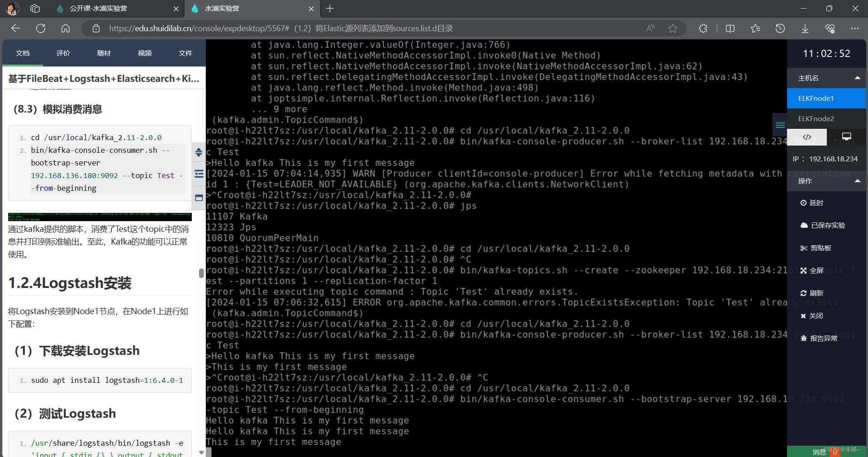868x457 pixels.
Task: Enter 全屏 fullscreen mode
Action: pos(811,270)
